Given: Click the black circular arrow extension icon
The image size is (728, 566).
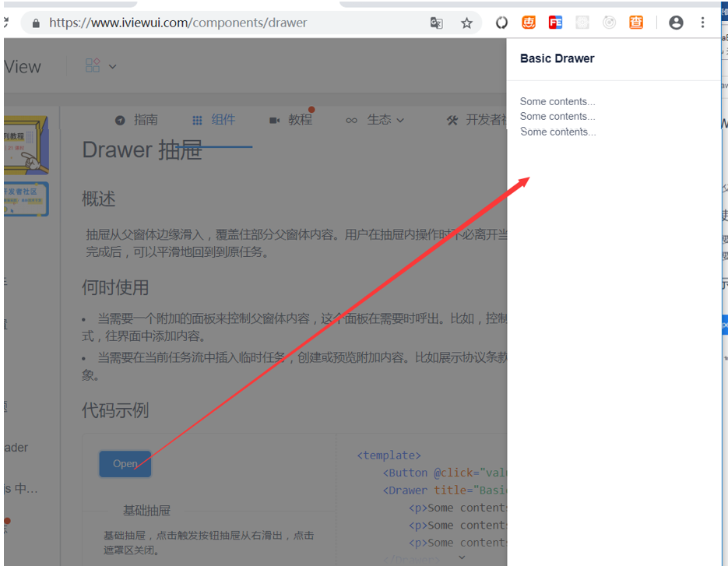Looking at the screenshot, I should click(501, 23).
